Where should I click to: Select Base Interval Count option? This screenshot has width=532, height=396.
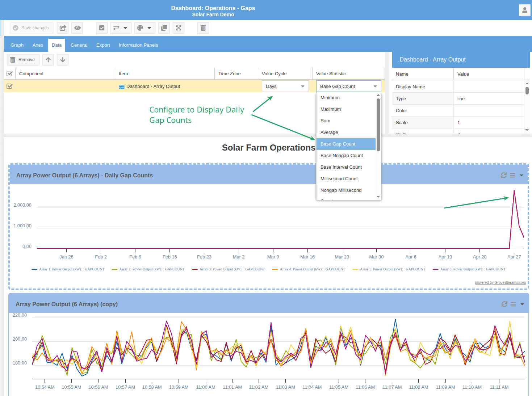tap(346, 167)
